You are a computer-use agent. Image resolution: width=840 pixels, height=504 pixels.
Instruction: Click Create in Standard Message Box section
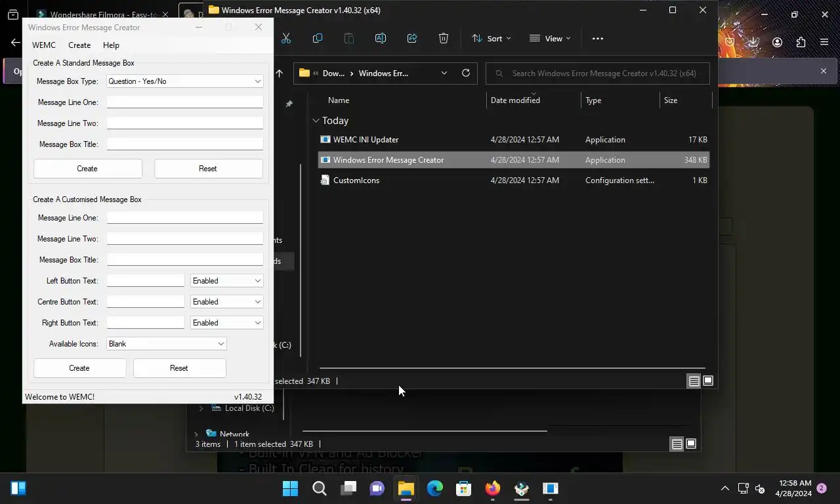87,169
